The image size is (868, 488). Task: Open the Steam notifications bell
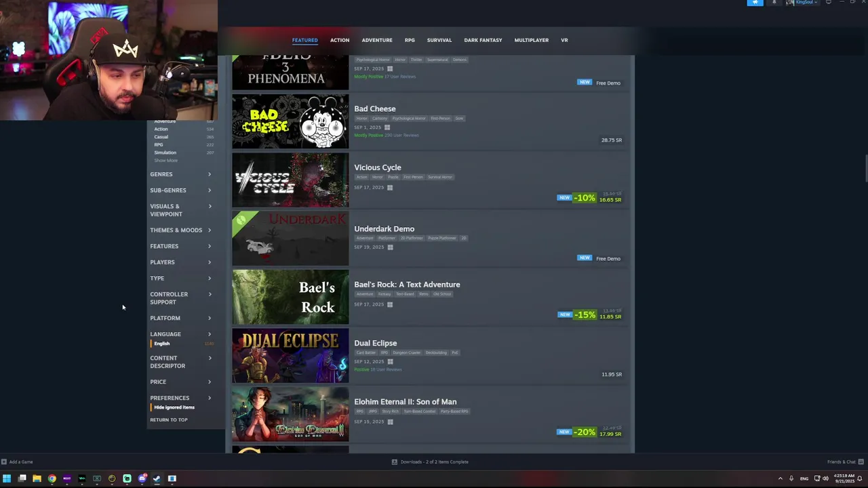(774, 3)
